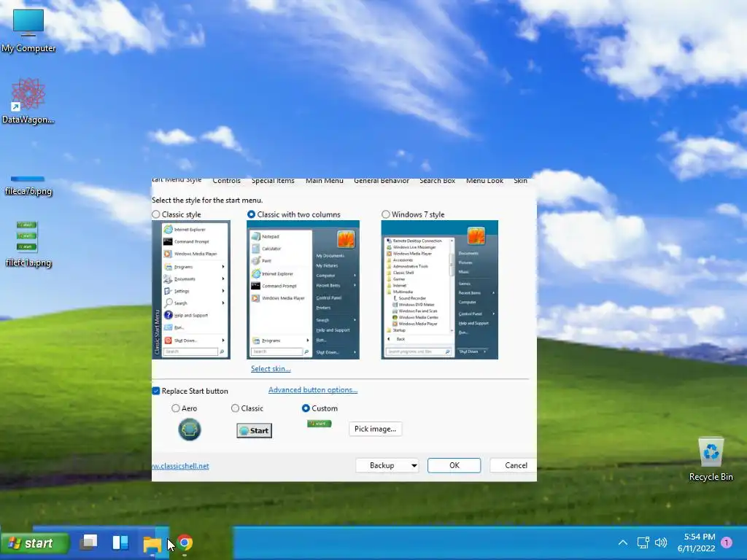Open the network status tray icon
747x560 pixels.
[x=643, y=542]
